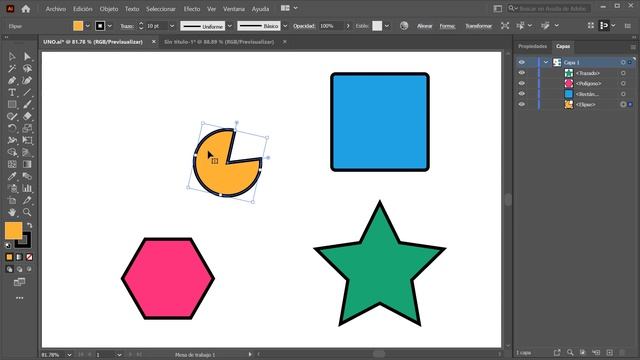Click the Forma link in control bar
The width and height of the screenshot is (640, 360).
click(447, 26)
